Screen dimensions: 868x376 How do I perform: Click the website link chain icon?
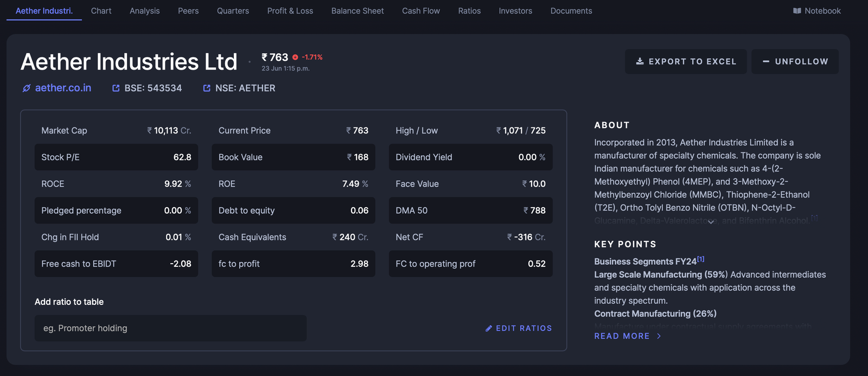pos(27,88)
